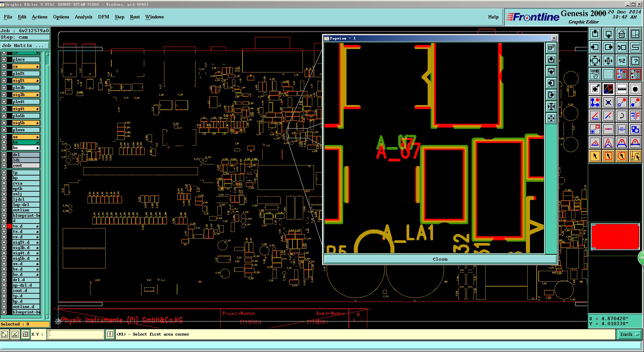Screen dimensions: 644x352
Task: Click the layer list scroll down arrow
Action: [47, 317]
